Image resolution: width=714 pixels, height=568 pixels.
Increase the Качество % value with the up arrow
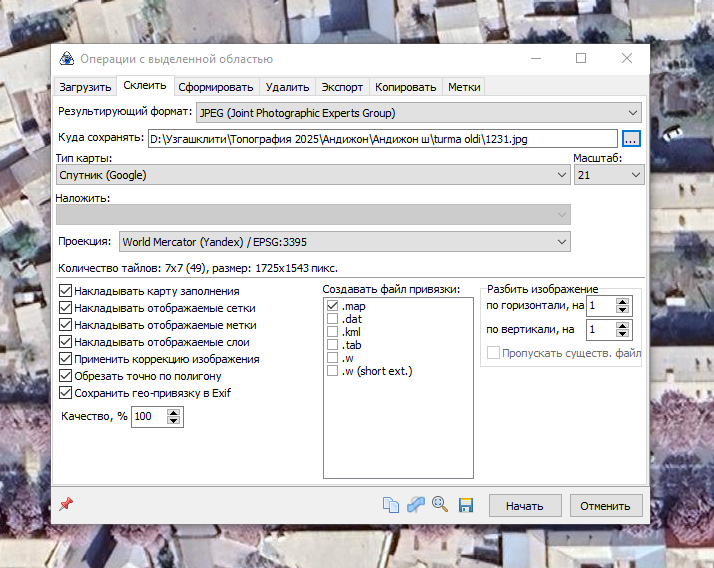(173, 413)
